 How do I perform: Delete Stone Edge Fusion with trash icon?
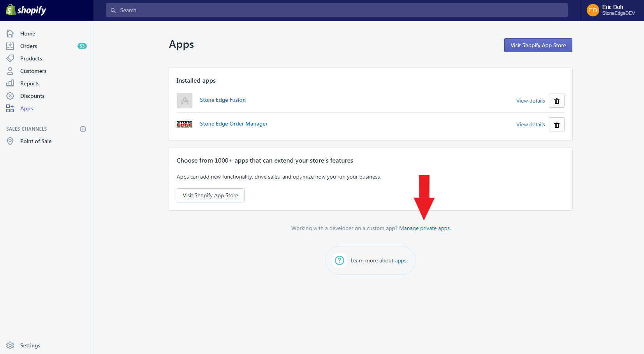click(x=557, y=101)
